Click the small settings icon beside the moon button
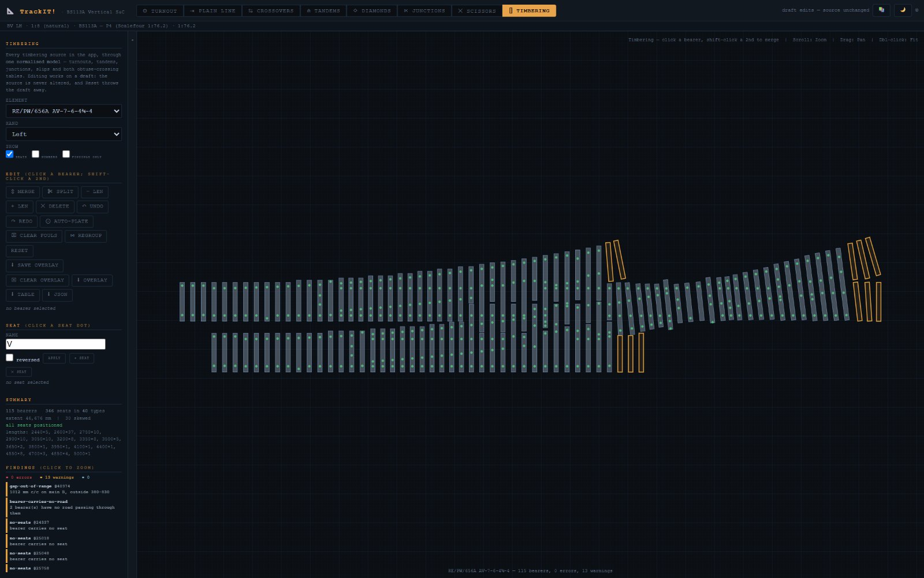This screenshot has height=578, width=924. click(x=916, y=10)
